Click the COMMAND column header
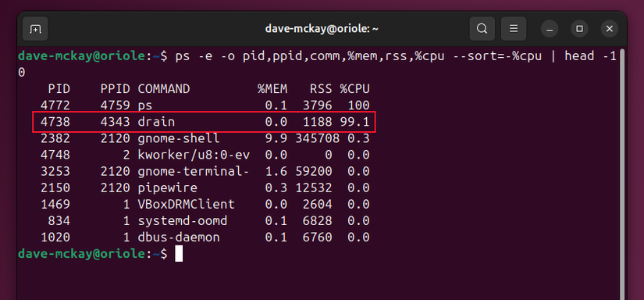The width and height of the screenshot is (644, 300). (164, 89)
